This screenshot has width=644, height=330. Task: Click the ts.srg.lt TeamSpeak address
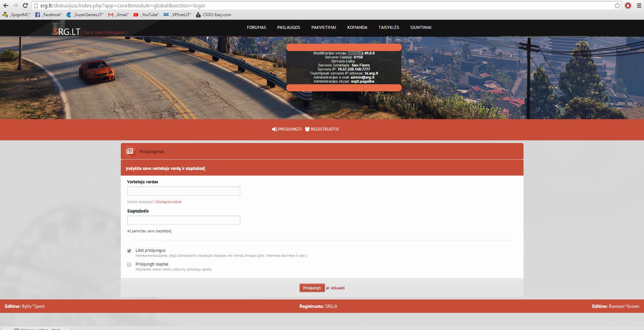pyautogui.click(x=371, y=73)
